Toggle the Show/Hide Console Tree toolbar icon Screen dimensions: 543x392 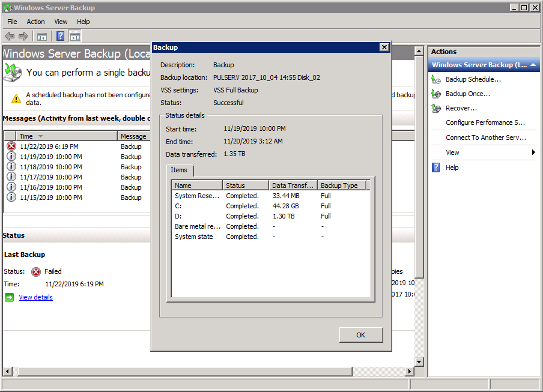[42, 36]
